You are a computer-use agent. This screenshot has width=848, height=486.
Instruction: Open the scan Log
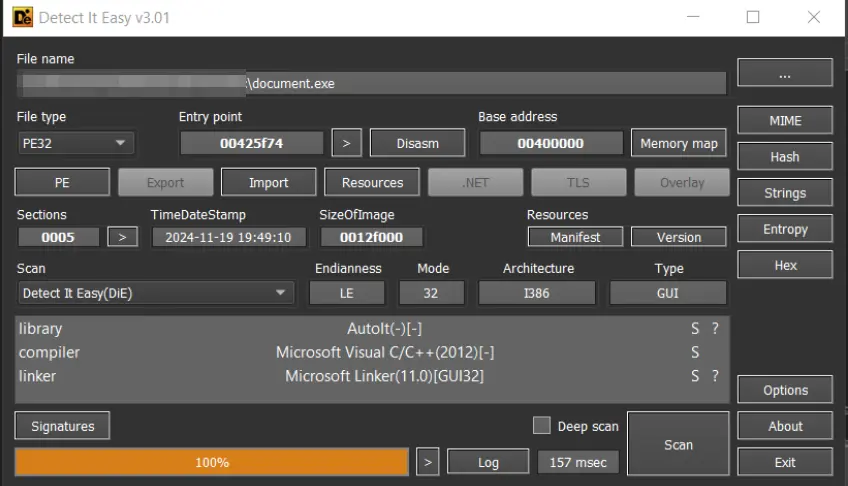488,462
